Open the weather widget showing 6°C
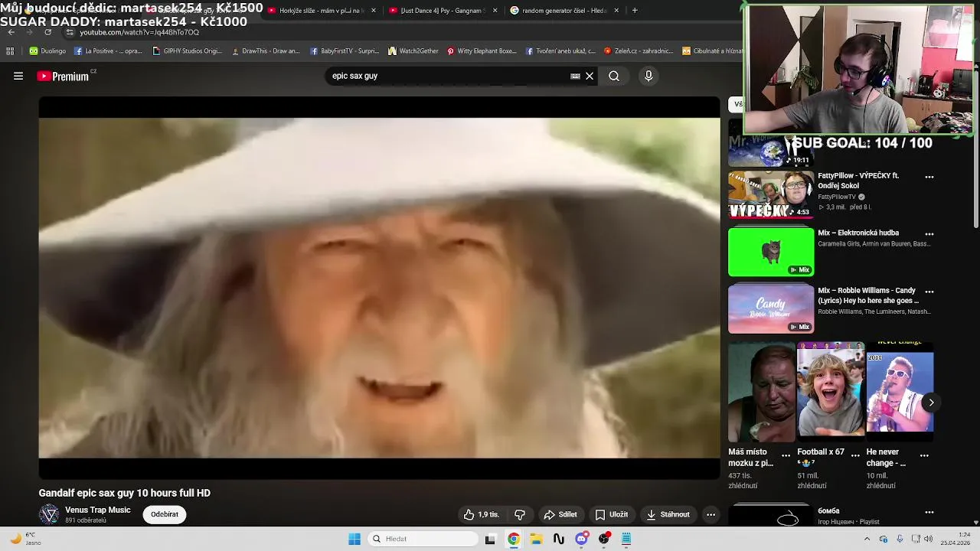 [x=24, y=539]
